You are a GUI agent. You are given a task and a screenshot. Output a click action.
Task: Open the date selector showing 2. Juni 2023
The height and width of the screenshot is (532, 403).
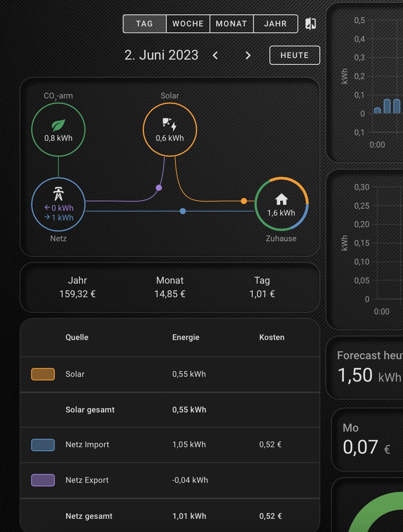(x=161, y=55)
